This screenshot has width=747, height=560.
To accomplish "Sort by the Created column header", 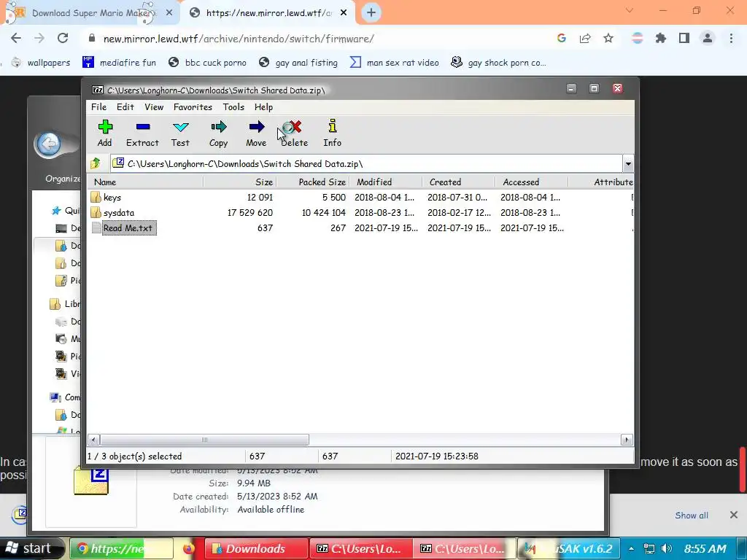I will [459, 182].
